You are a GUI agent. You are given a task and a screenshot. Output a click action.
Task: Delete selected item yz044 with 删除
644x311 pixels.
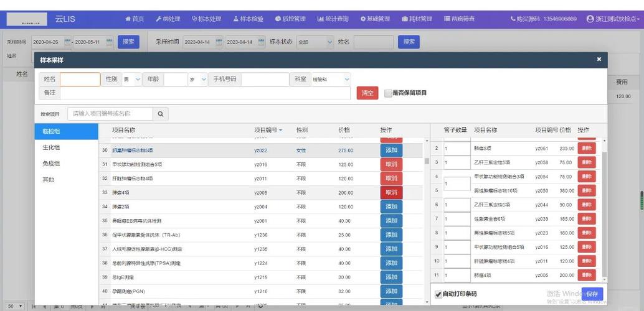pyautogui.click(x=587, y=204)
